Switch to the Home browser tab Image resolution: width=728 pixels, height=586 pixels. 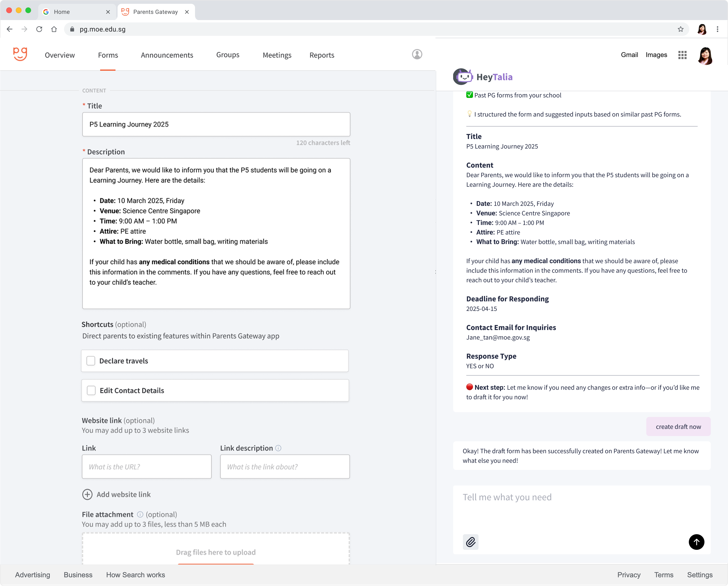tap(62, 12)
